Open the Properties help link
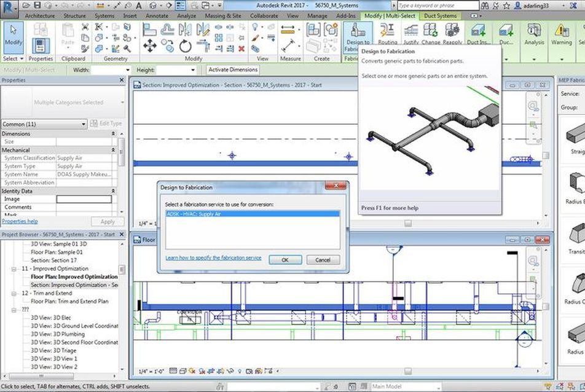 [x=20, y=221]
